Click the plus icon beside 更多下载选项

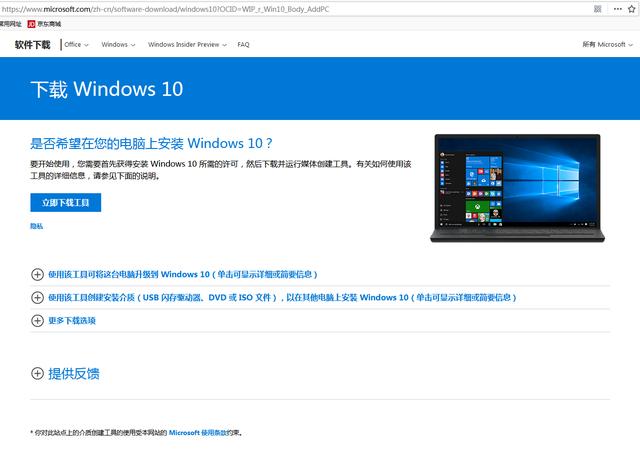coord(38,321)
